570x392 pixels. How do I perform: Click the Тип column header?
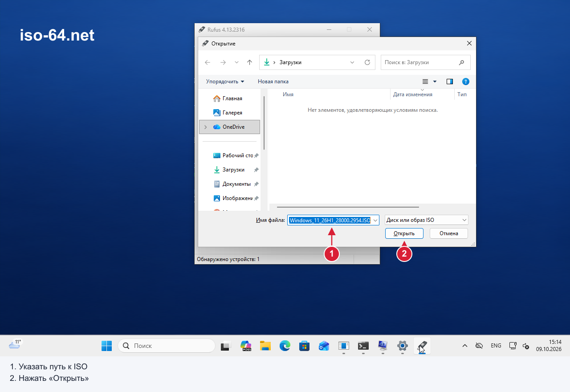click(x=462, y=94)
